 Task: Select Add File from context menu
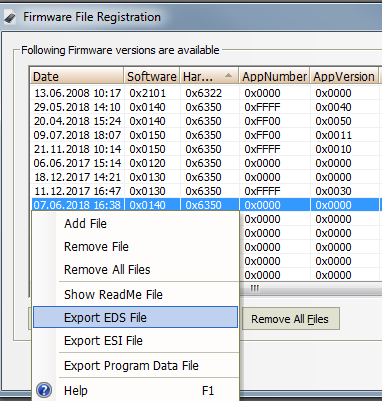coord(85,224)
